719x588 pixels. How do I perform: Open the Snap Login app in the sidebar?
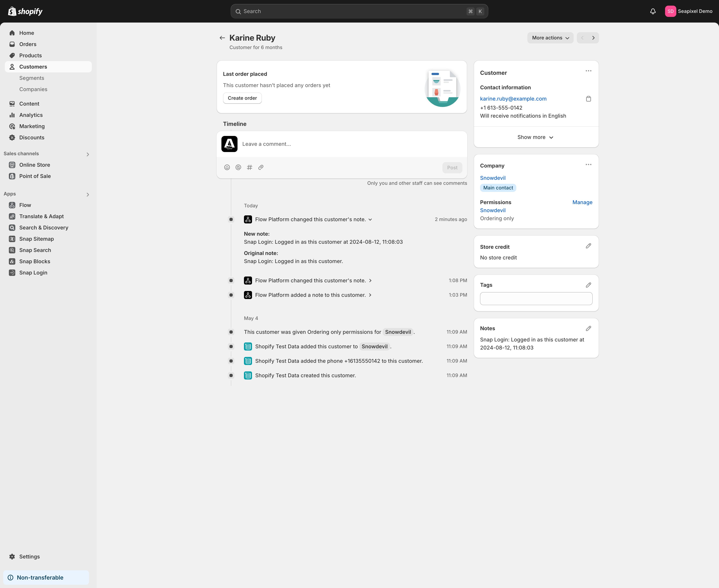pyautogui.click(x=33, y=272)
